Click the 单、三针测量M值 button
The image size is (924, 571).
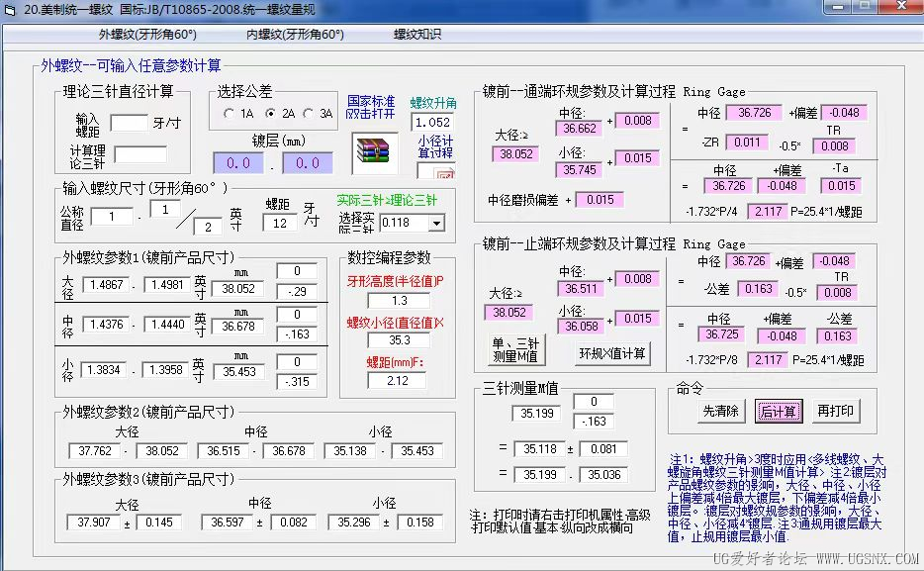(x=515, y=350)
